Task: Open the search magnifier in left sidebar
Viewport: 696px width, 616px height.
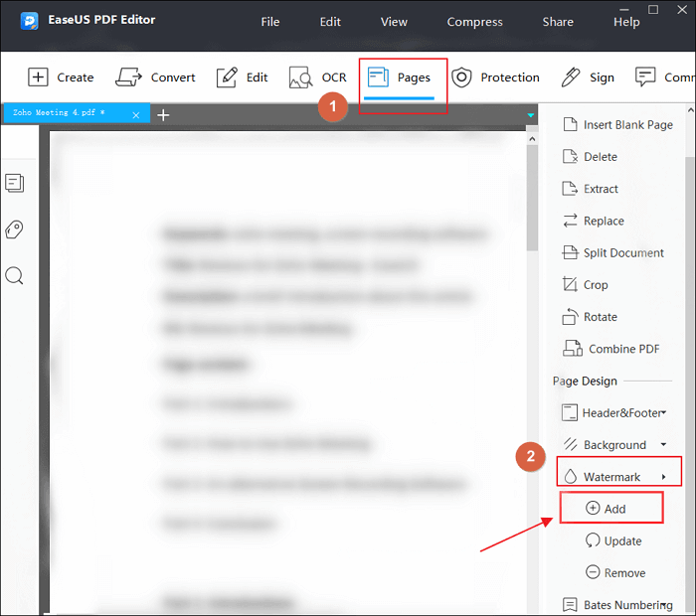Action: 14,275
